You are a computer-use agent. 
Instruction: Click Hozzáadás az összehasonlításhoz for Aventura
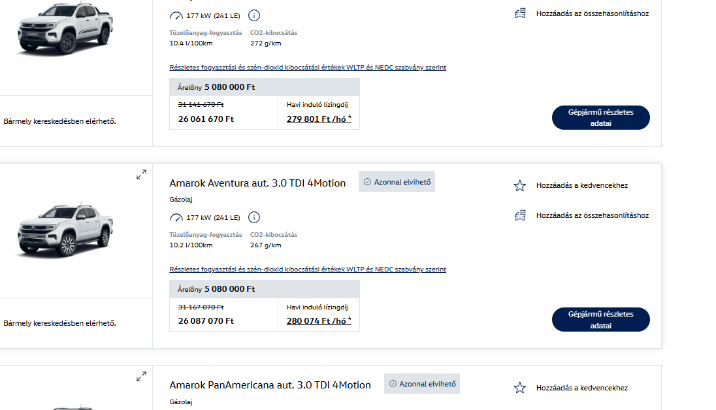click(592, 216)
